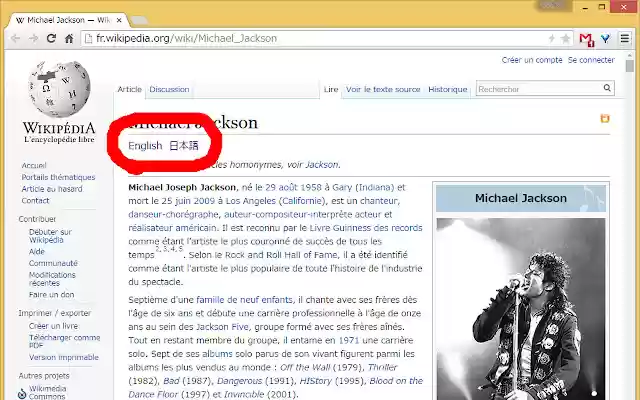Open the chanteur link
This screenshot has height=400, width=640.
[x=378, y=201]
